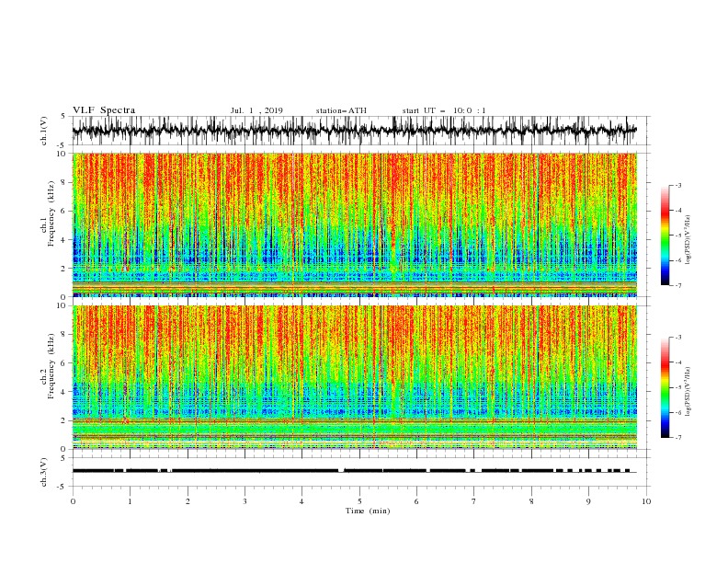728x563 pixels.
Task: Click the 'start UT = 10:0:1' label
Action: point(444,110)
